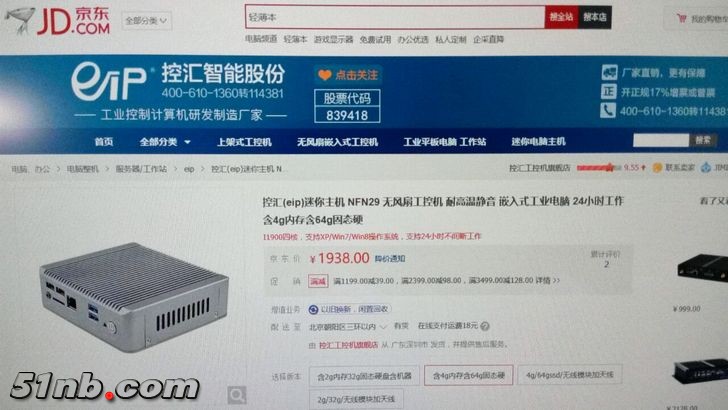Click the JD.COM logo
Image resolution: width=728 pixels, height=410 pixels.
click(x=58, y=20)
